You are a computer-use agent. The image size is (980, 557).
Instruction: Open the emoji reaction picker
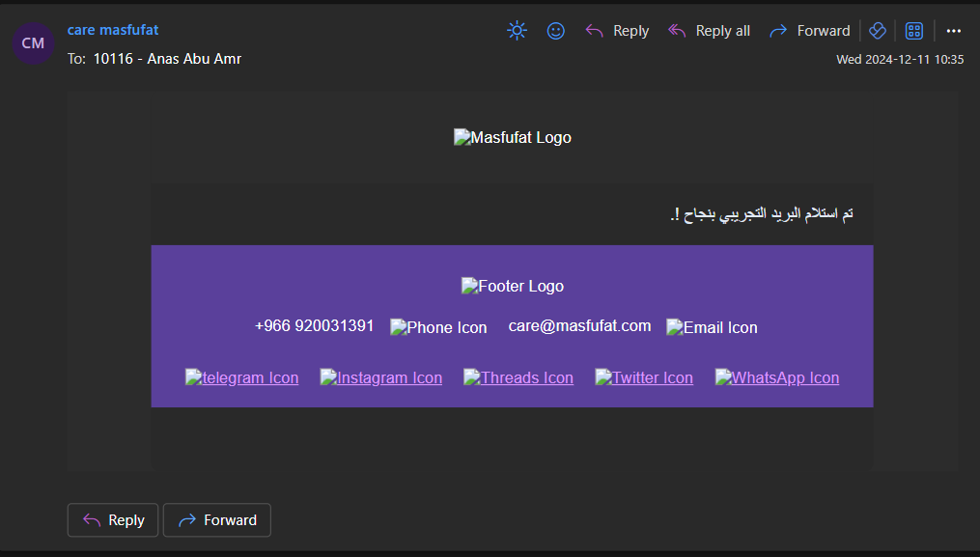point(555,31)
